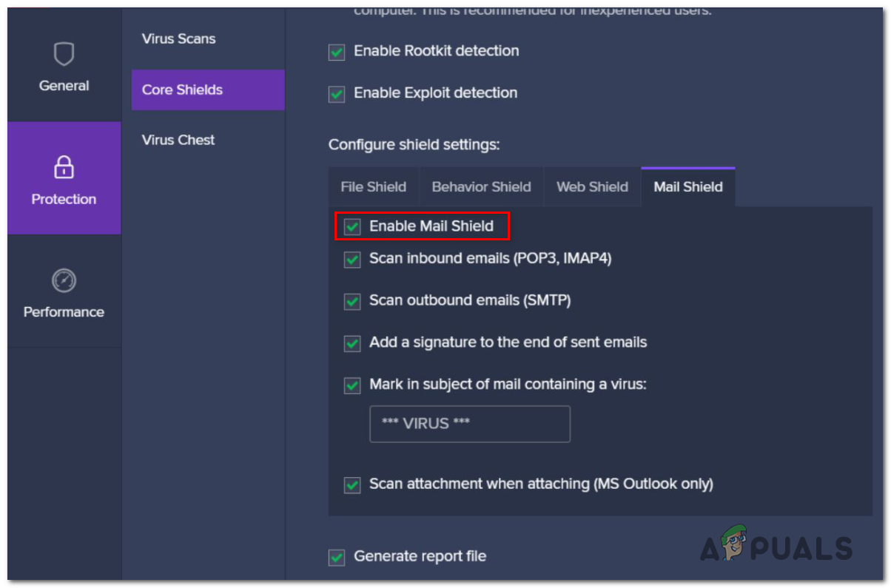891x588 pixels.
Task: Open the General settings section
Action: click(64, 66)
